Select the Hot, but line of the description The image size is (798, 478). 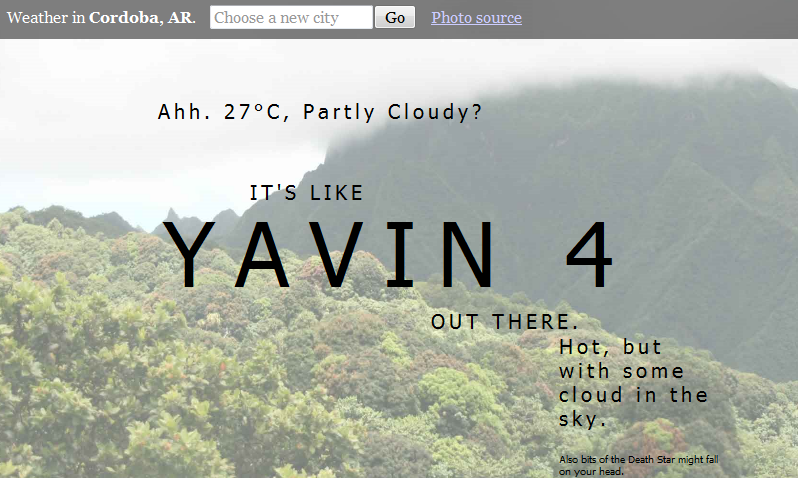610,347
